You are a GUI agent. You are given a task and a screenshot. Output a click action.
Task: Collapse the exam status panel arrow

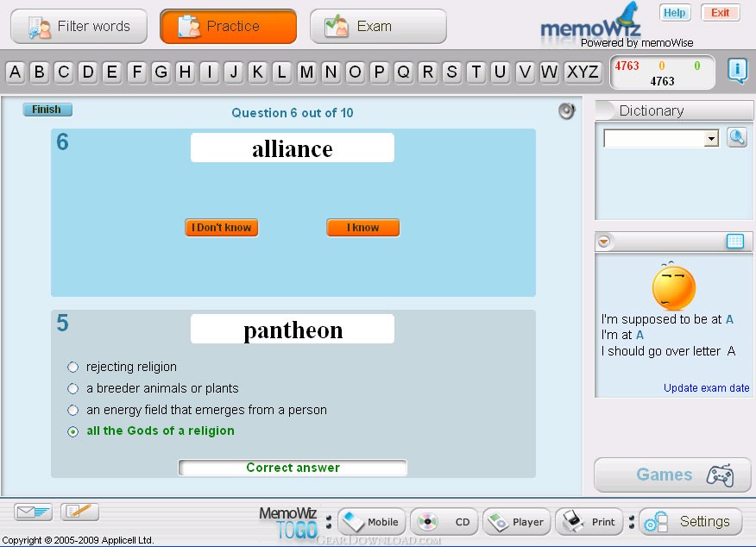pyautogui.click(x=603, y=241)
